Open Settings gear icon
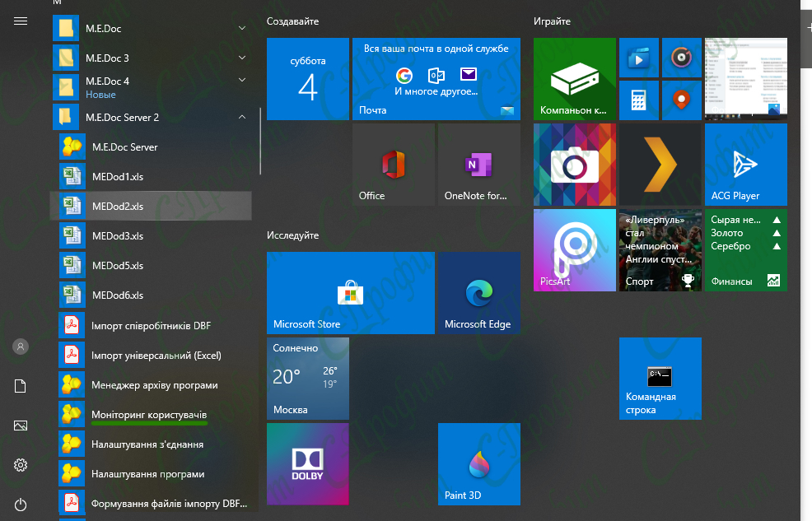Screen dimensions: 812x521 pos(21,465)
